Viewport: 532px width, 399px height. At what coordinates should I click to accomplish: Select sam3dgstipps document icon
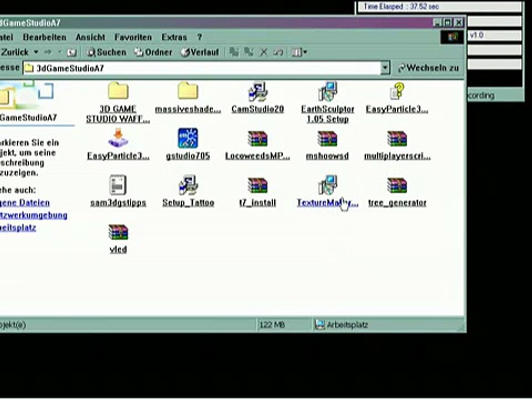click(x=118, y=185)
